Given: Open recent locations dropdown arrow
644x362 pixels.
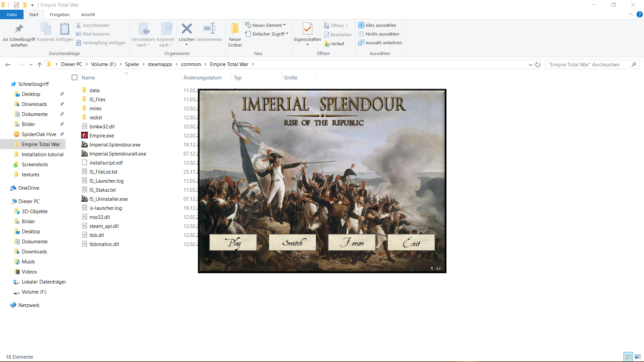Looking at the screenshot, I should (x=31, y=65).
